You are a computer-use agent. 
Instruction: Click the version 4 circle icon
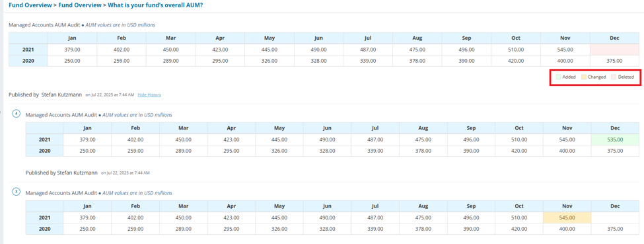click(16, 114)
